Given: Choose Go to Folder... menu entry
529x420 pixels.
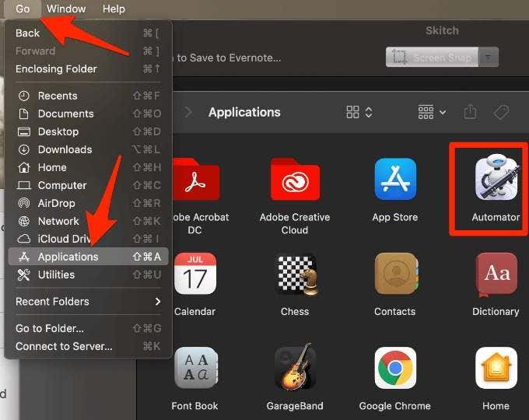Looking at the screenshot, I should coord(50,328).
